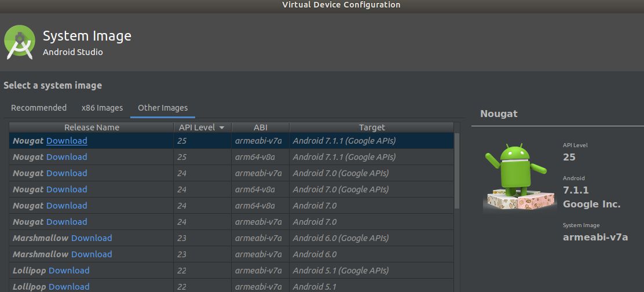Click the 'armeabi-v7a' System Image value
This screenshot has width=644, height=292.
click(x=595, y=237)
